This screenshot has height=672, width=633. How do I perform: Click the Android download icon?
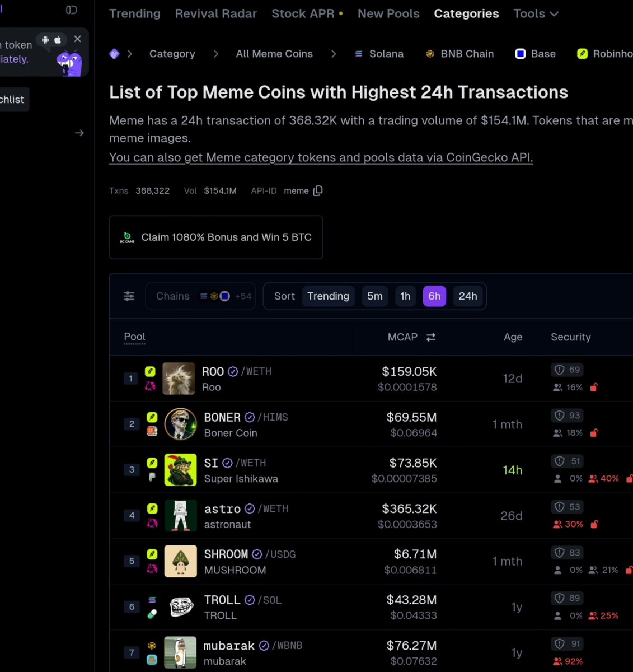[45, 40]
